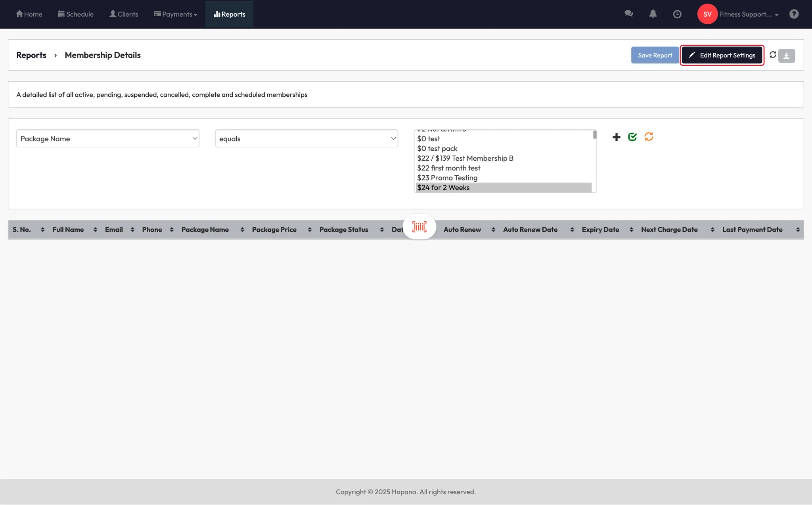Click the Save Report button
This screenshot has width=812, height=505.
point(655,56)
